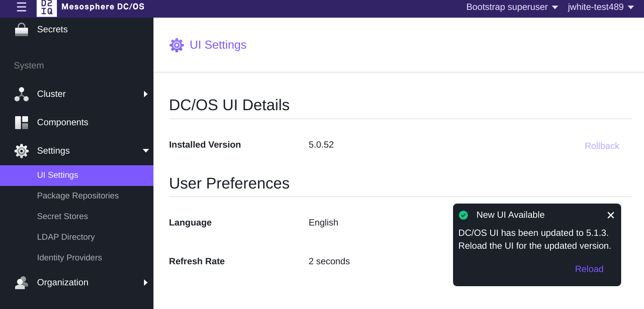Toggle the hamburger sidebar menu icon
This screenshot has width=644, height=309.
(x=21, y=7)
